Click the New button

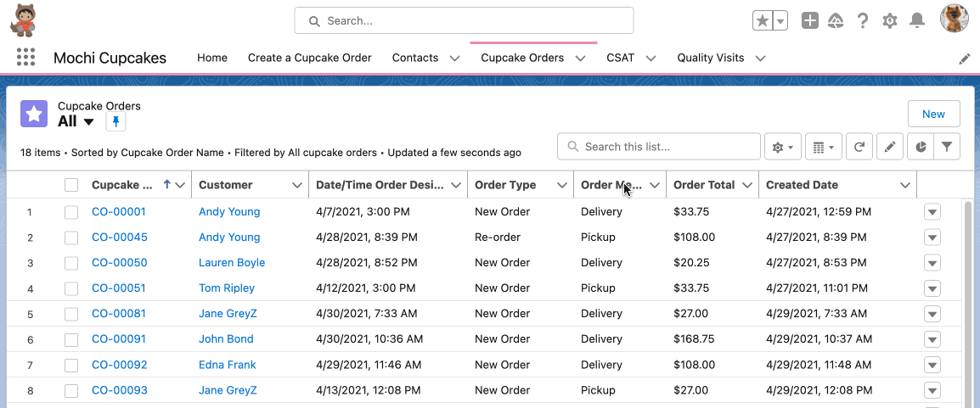click(934, 114)
